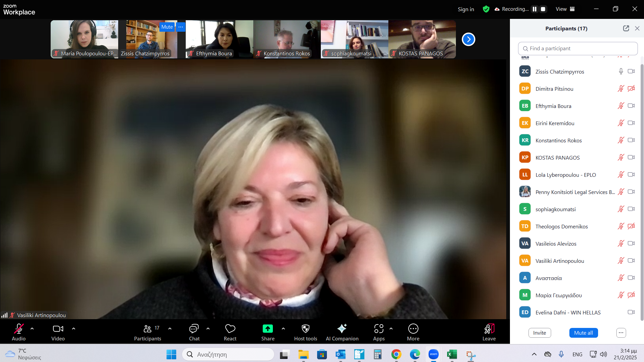Click the Mute all button

point(583,333)
